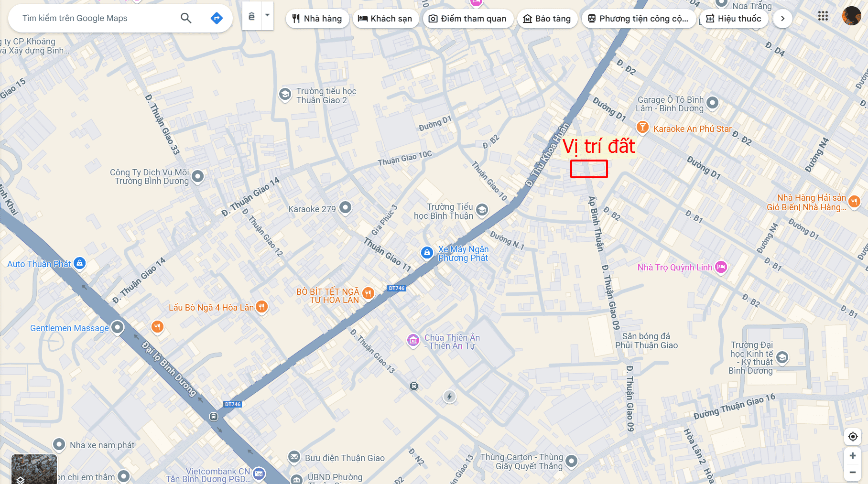
Task: Switch to satellite layer thumbnail
Action: point(34,469)
